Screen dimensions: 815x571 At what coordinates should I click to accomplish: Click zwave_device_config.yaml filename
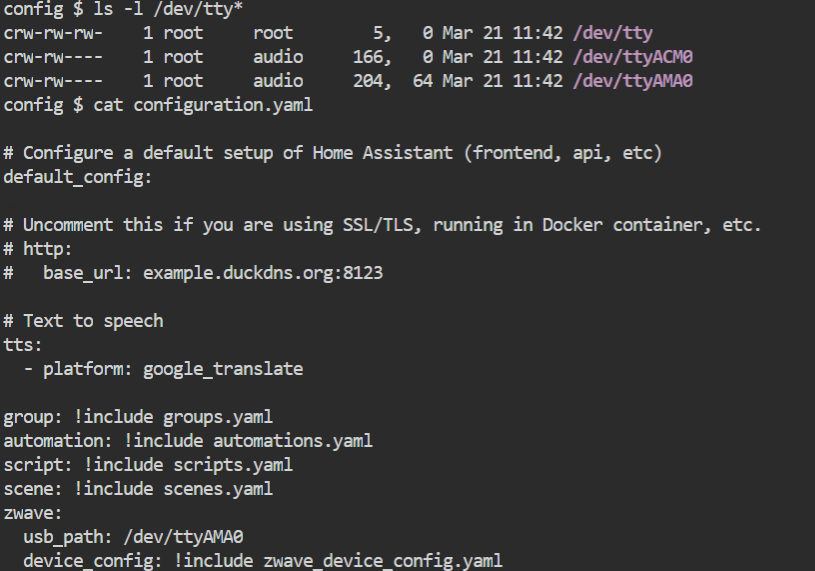[x=383, y=561]
